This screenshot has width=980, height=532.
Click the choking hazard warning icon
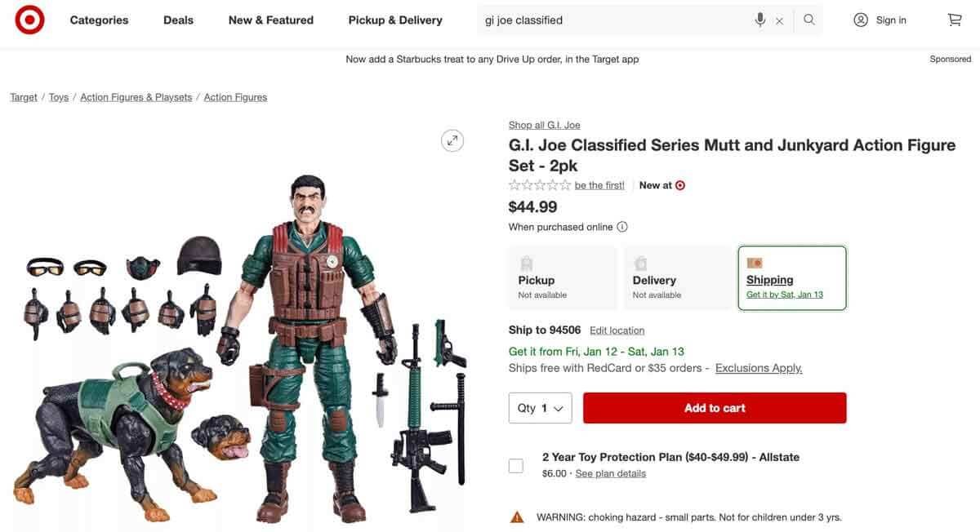coord(515,516)
